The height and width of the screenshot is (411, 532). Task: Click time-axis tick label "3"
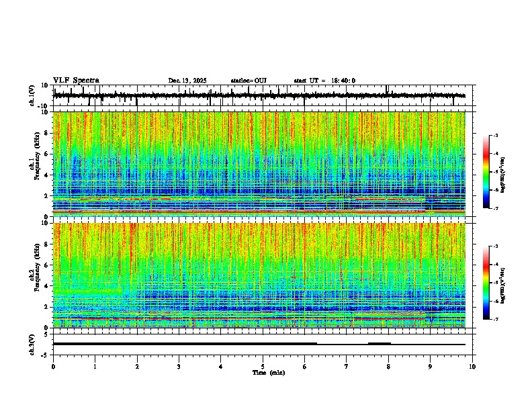(179, 367)
